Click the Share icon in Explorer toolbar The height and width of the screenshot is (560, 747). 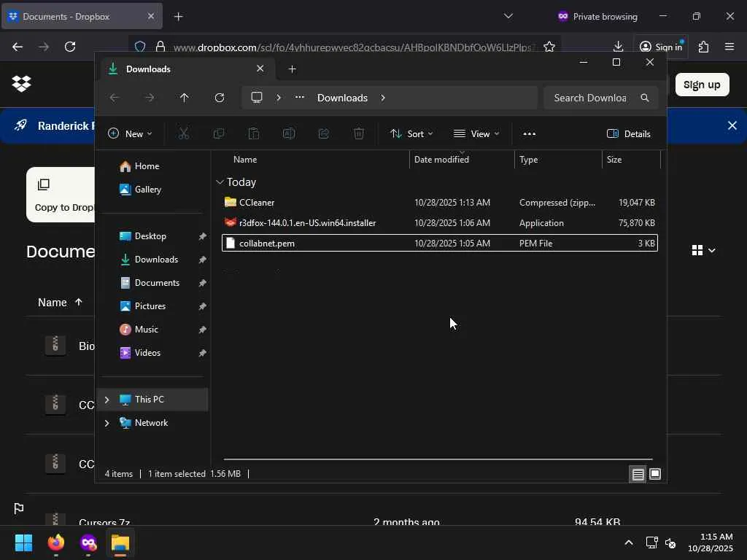(324, 134)
